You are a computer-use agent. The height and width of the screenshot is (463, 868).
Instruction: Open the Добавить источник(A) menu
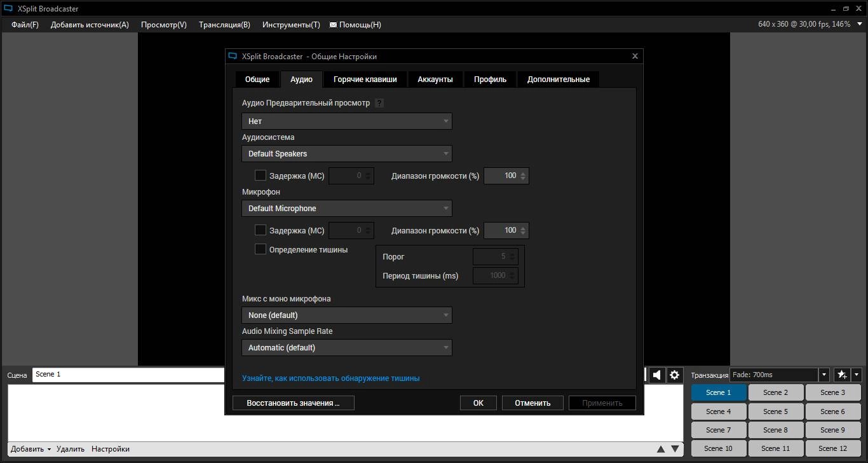[x=90, y=25]
